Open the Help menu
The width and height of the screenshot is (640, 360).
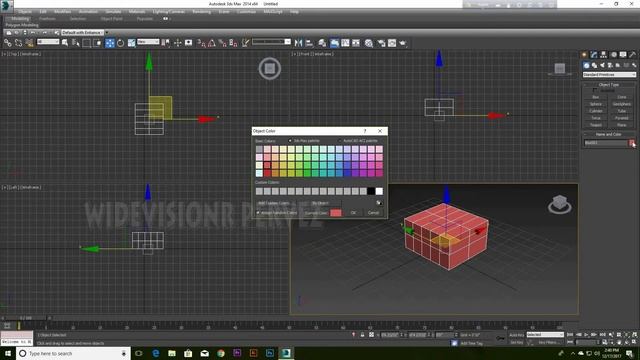(x=294, y=12)
